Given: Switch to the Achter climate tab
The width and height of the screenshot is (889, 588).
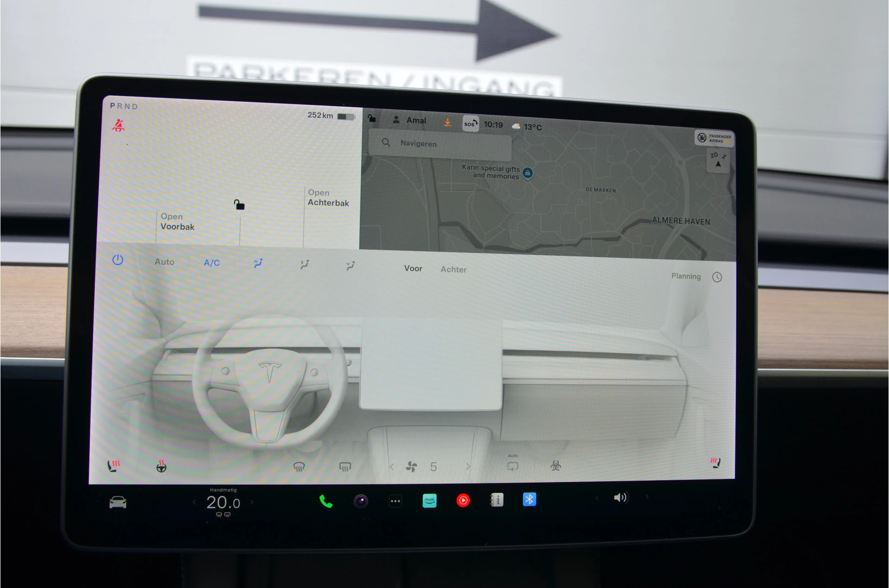Looking at the screenshot, I should click(x=453, y=269).
